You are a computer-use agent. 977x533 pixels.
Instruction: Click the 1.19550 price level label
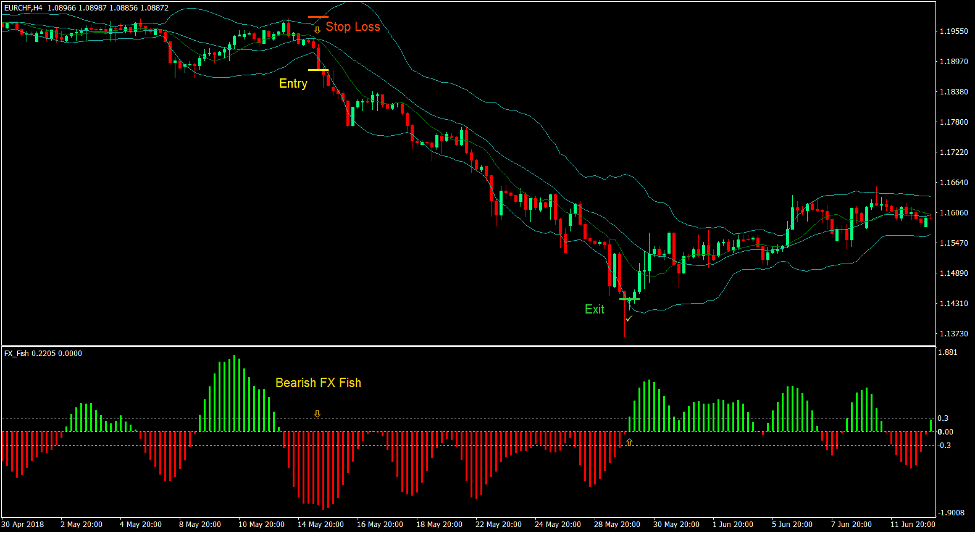coord(953,31)
